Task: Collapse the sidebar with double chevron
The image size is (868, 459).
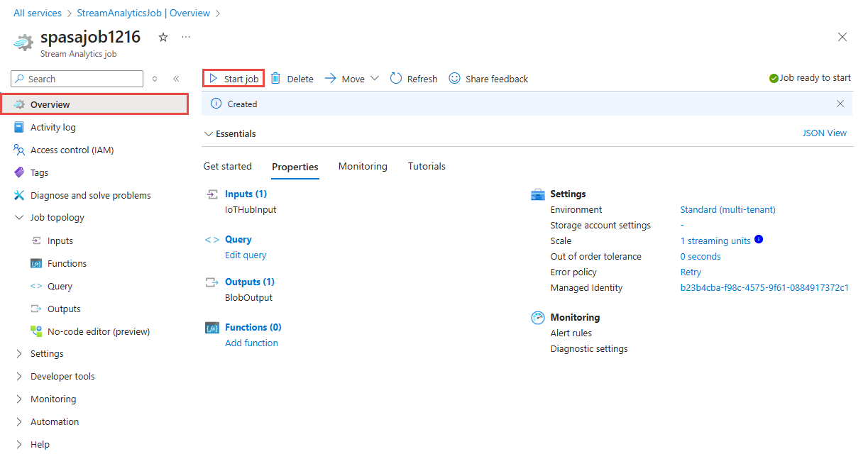Action: click(176, 79)
